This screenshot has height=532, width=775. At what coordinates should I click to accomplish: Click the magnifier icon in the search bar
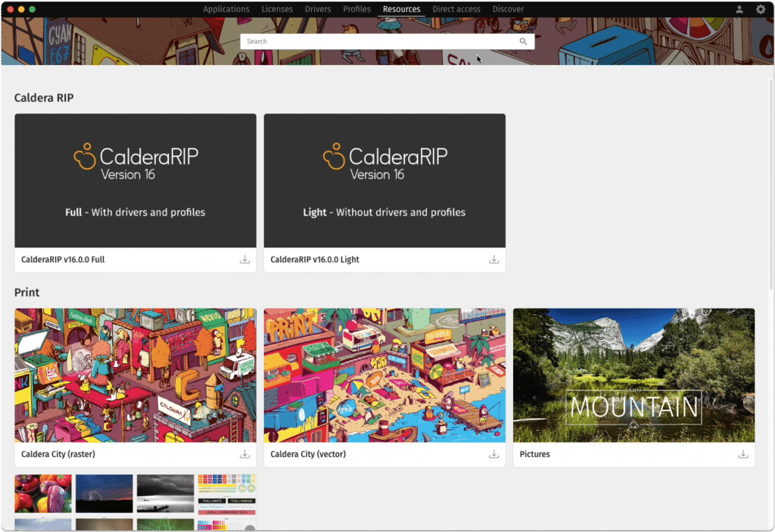pos(523,42)
